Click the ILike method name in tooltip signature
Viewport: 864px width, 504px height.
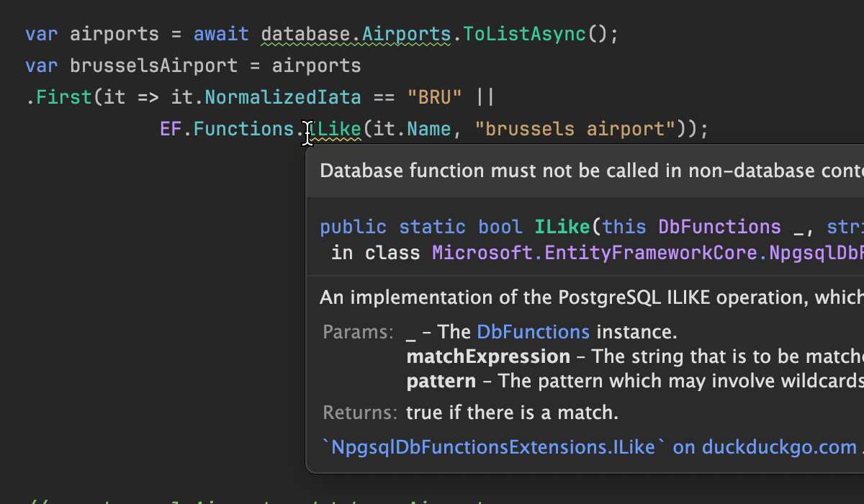click(562, 228)
